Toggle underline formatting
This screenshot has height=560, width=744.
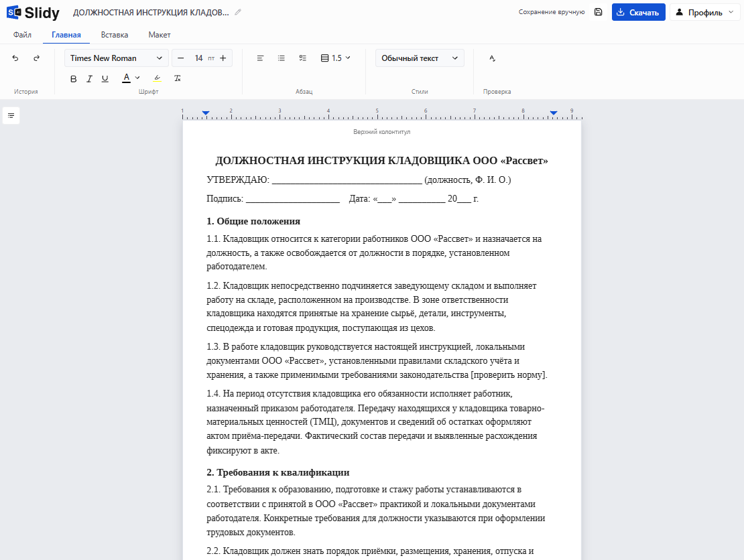click(105, 79)
